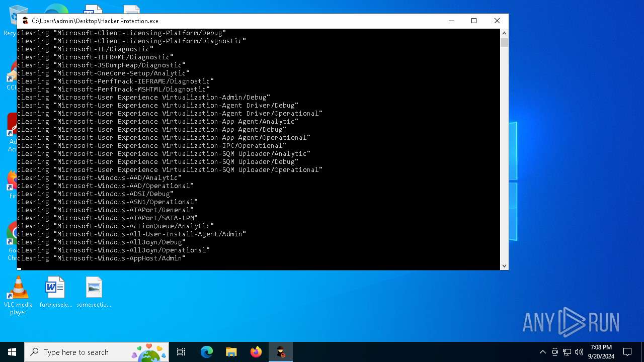The width and height of the screenshot is (644, 362).
Task: Click the line "Microsoft-Windows-ATAPort/SATA-LPM"
Action: click(x=107, y=218)
